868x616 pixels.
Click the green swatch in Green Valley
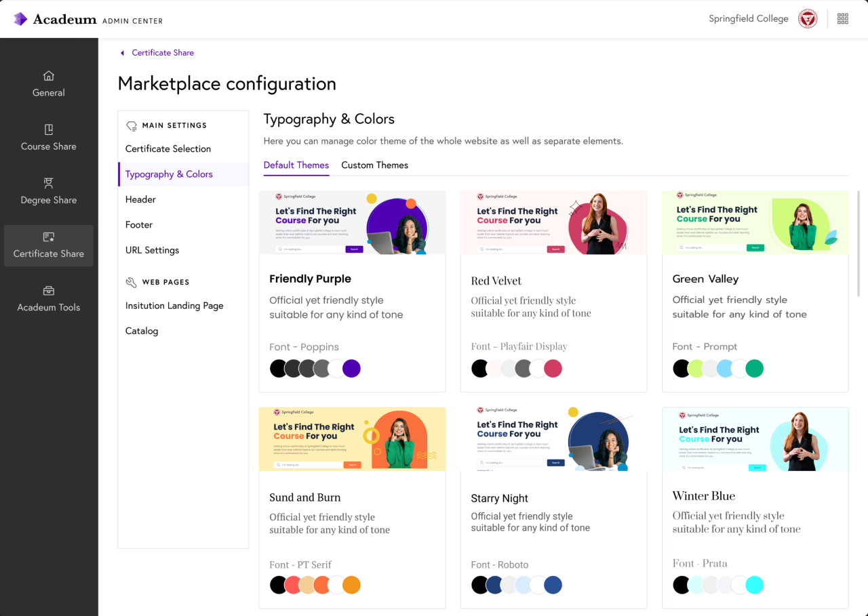click(x=754, y=369)
